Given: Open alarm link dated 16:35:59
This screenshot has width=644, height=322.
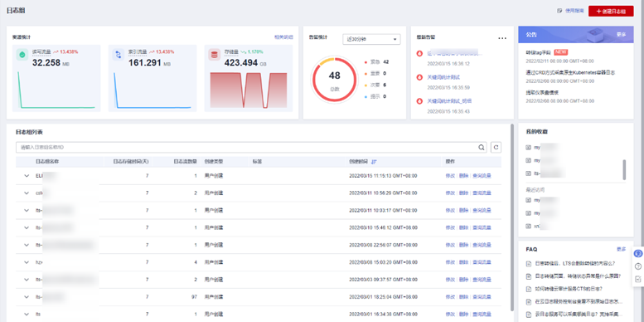Looking at the screenshot, I should click(x=443, y=77).
